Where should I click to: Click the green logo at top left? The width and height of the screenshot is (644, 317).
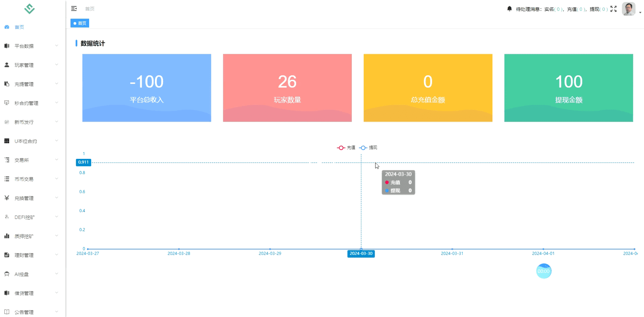tap(30, 9)
